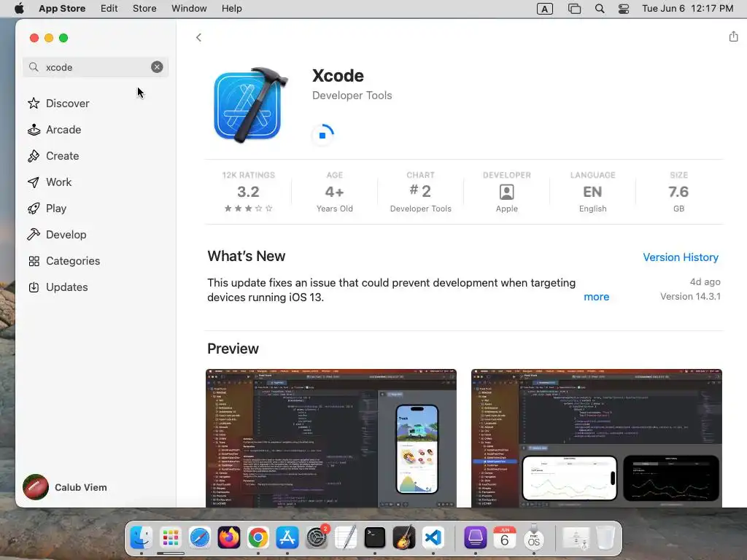
Task: Click the 3.2 star ratings badge
Action: coord(248,192)
